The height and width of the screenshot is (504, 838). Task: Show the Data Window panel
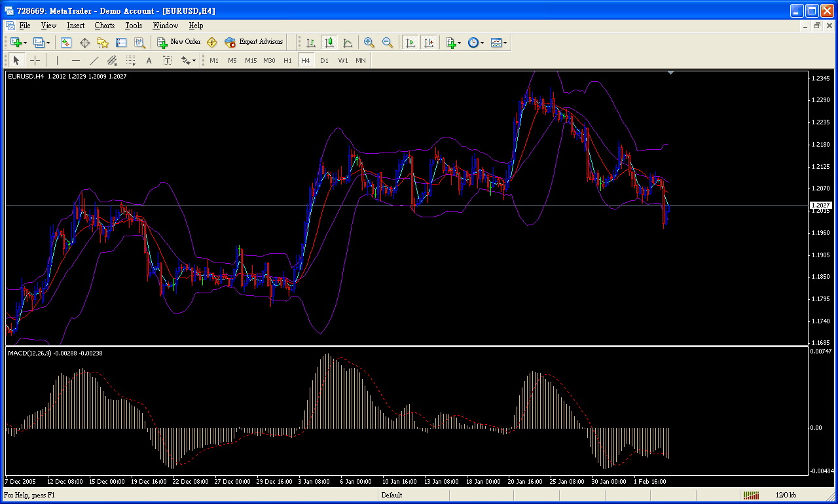coord(84,43)
